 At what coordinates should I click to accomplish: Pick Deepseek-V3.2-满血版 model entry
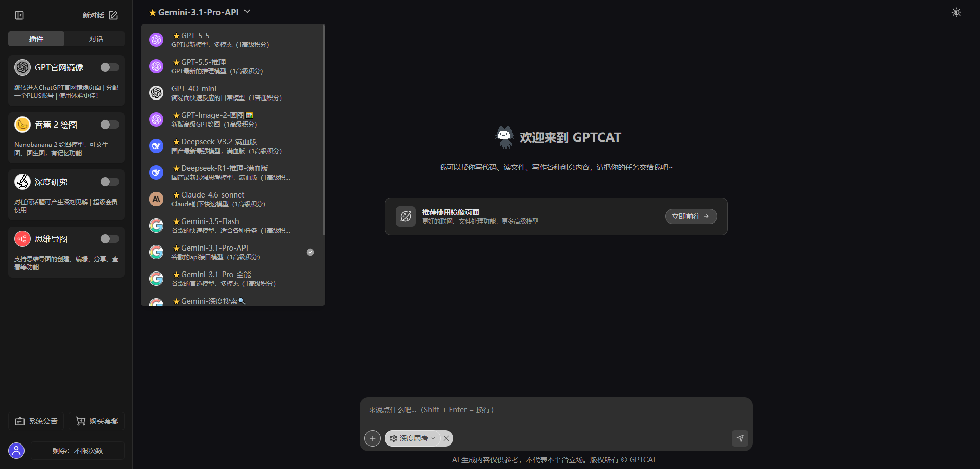click(232, 146)
